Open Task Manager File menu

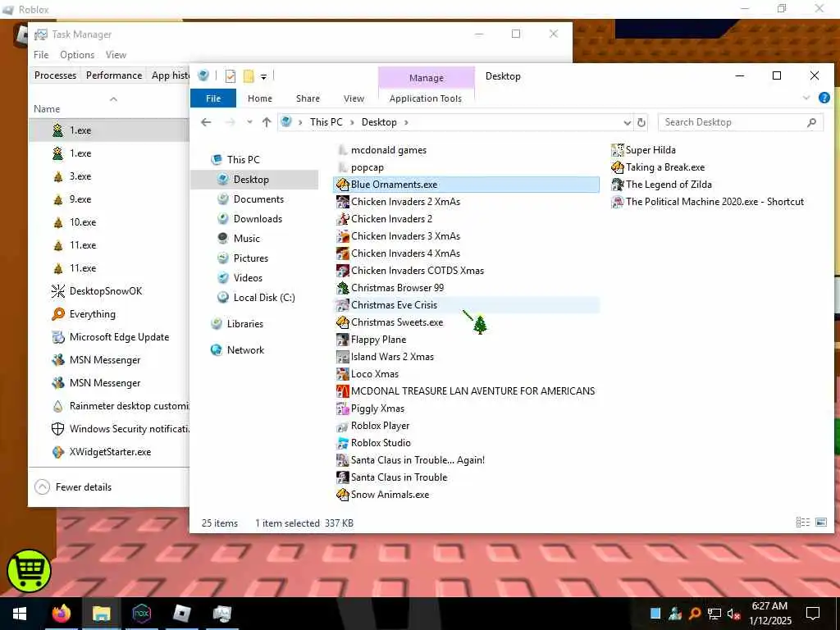[41, 55]
